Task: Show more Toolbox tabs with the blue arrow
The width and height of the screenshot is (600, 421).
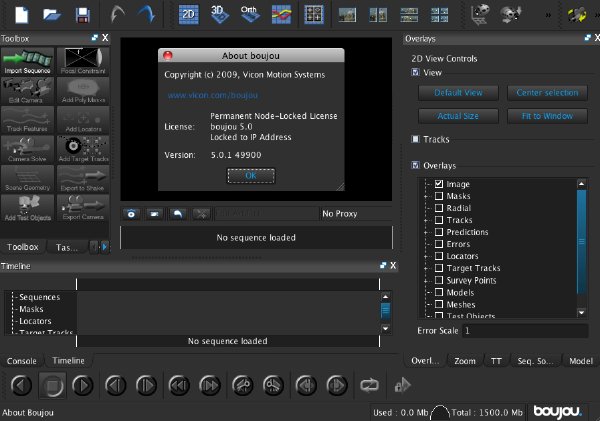Action: click(x=104, y=247)
